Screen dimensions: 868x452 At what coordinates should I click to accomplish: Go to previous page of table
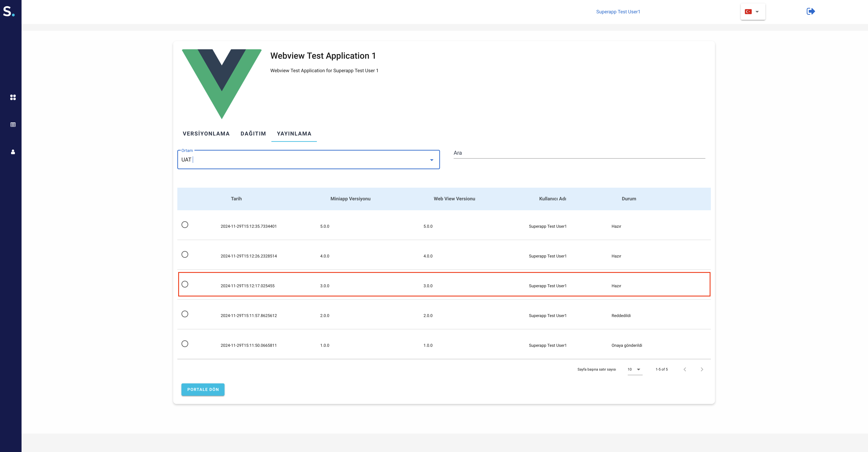[x=685, y=369]
